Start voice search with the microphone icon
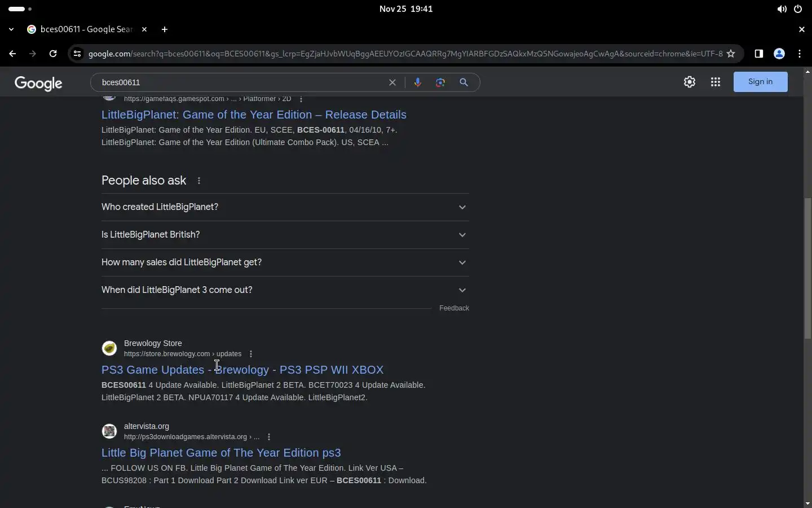Image resolution: width=812 pixels, height=508 pixels. coord(418,82)
